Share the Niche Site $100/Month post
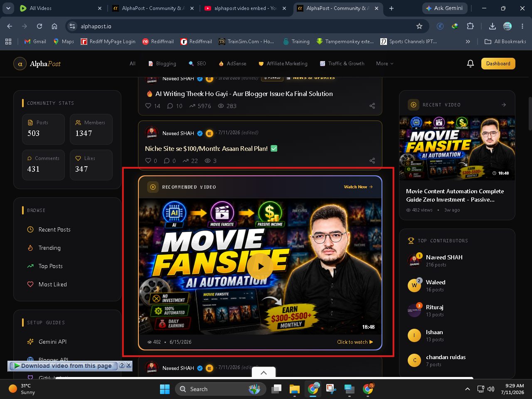 coord(372,161)
